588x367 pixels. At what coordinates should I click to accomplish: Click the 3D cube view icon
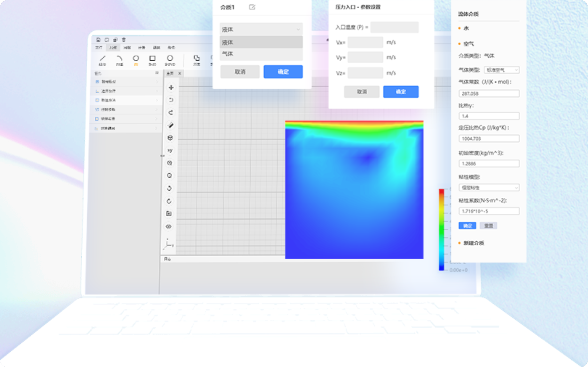pos(170,138)
